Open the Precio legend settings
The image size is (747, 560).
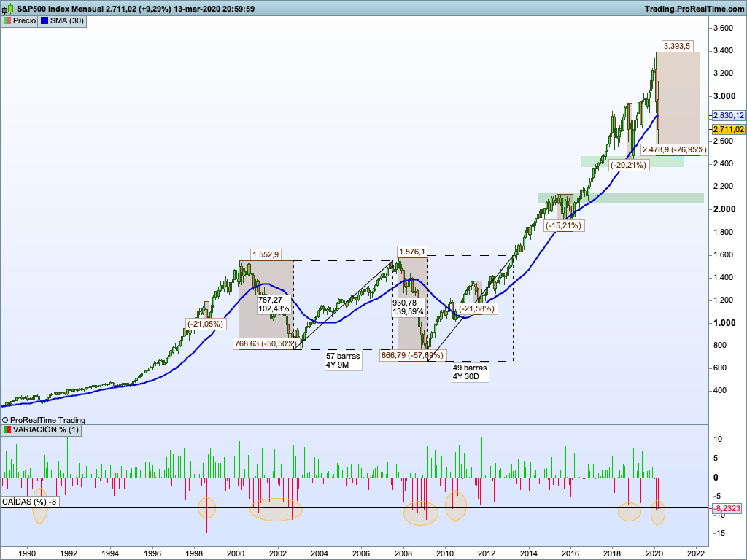(x=20, y=21)
